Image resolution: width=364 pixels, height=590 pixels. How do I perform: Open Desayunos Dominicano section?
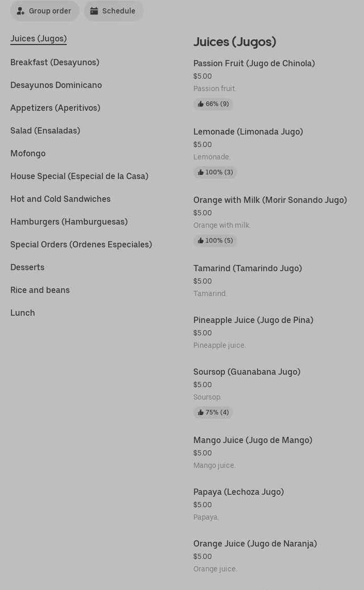[56, 85]
